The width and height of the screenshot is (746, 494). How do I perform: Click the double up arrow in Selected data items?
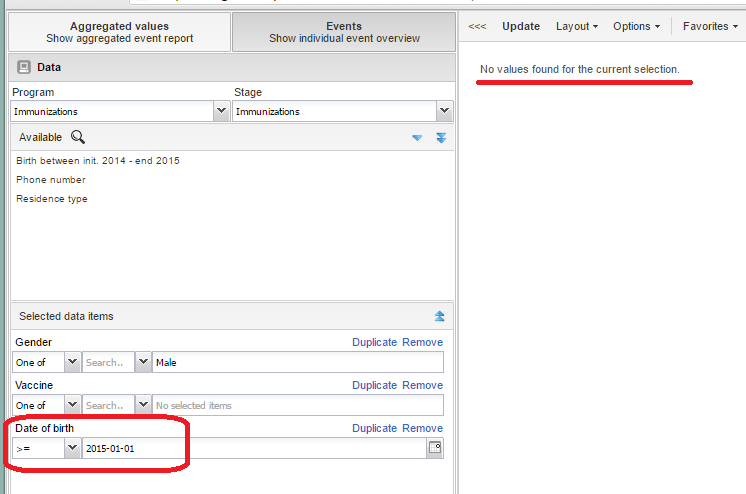439,316
